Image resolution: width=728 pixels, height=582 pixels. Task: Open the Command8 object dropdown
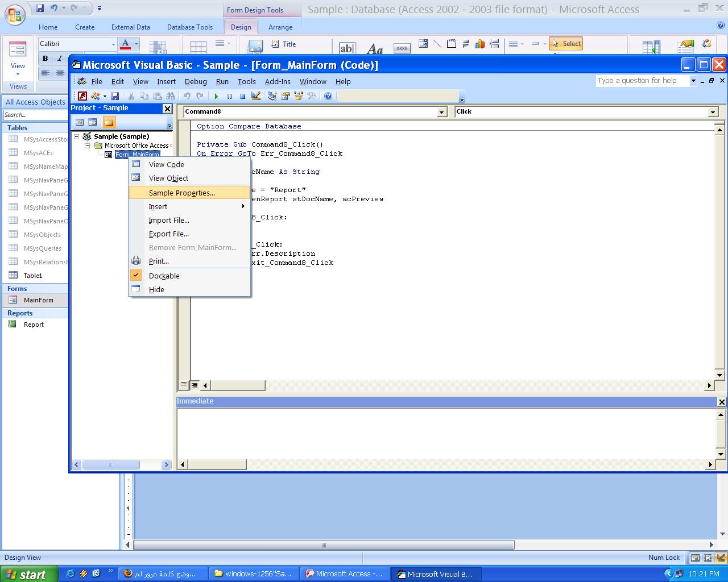pyautogui.click(x=442, y=112)
